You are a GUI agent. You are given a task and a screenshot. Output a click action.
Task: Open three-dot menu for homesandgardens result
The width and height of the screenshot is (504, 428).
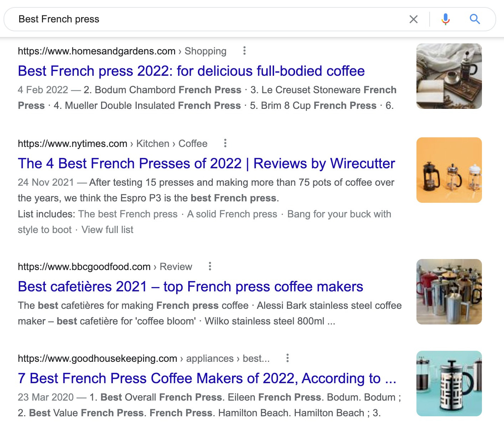[244, 51]
